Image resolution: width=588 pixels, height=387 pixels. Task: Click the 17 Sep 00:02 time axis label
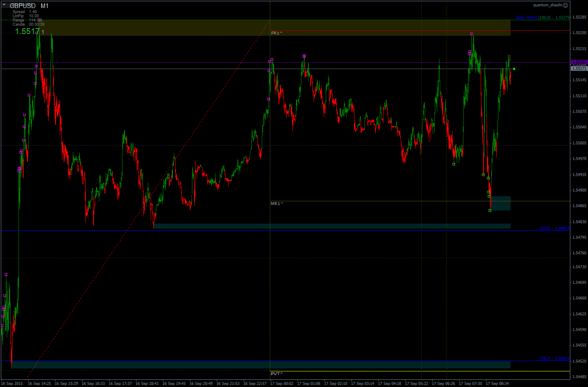[x=282, y=384]
